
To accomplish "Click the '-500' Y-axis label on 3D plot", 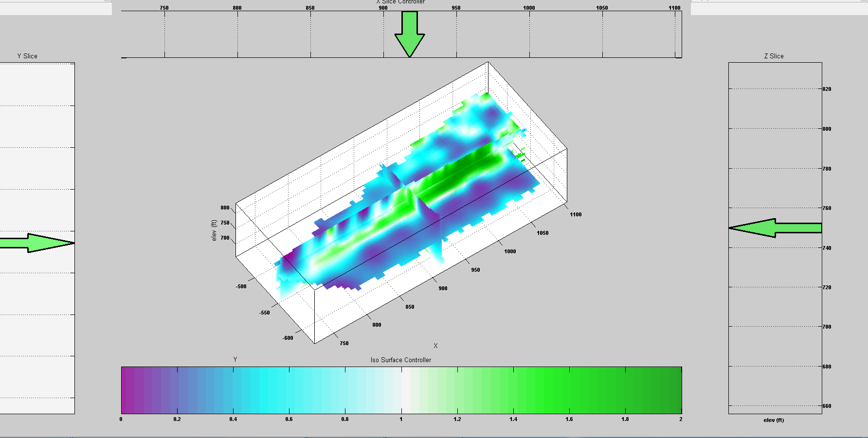I will click(x=241, y=287).
